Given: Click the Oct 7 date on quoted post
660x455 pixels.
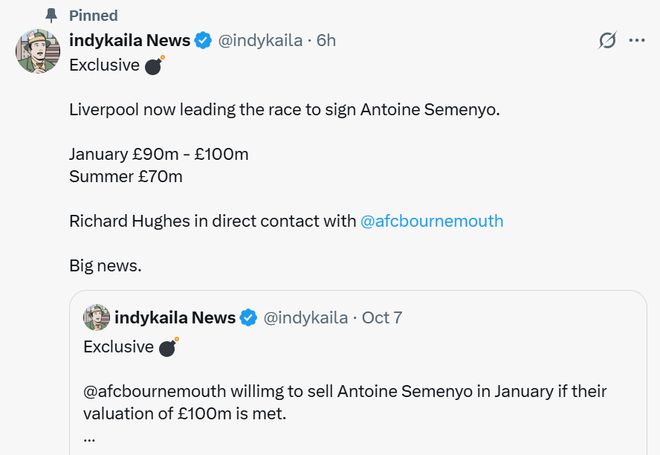Looking at the screenshot, I should [x=382, y=318].
